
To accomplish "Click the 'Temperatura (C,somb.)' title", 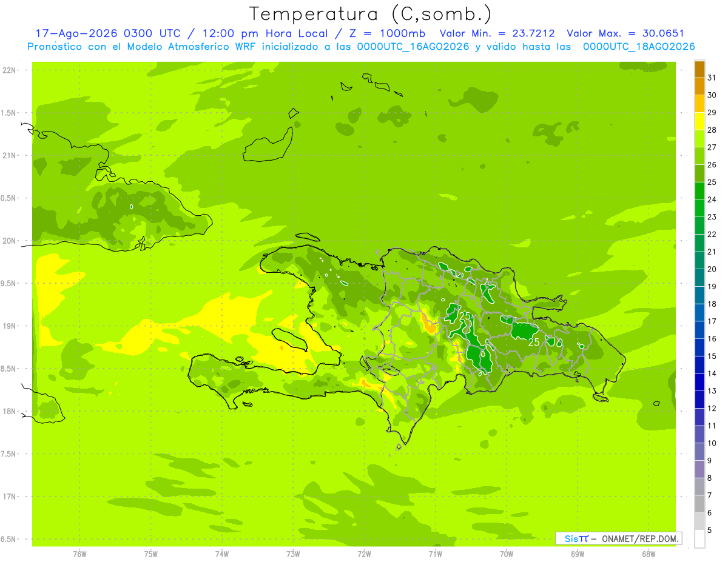I will [x=371, y=14].
